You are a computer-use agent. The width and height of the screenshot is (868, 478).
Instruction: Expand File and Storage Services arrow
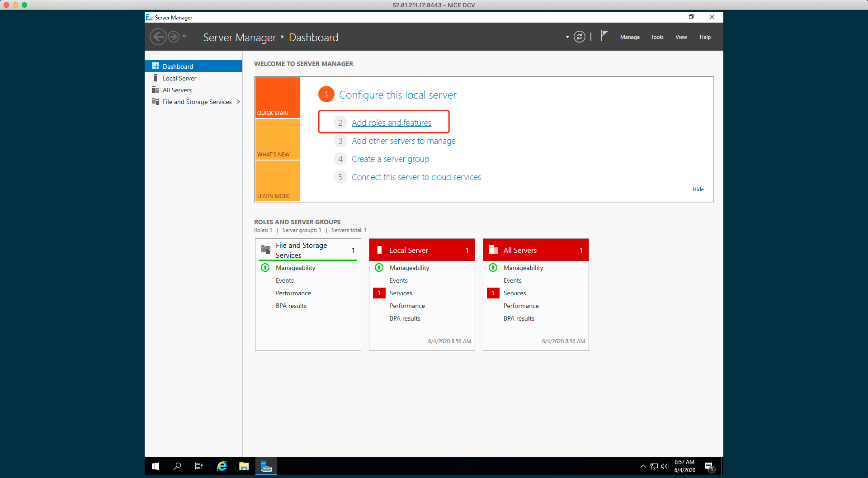(x=238, y=102)
